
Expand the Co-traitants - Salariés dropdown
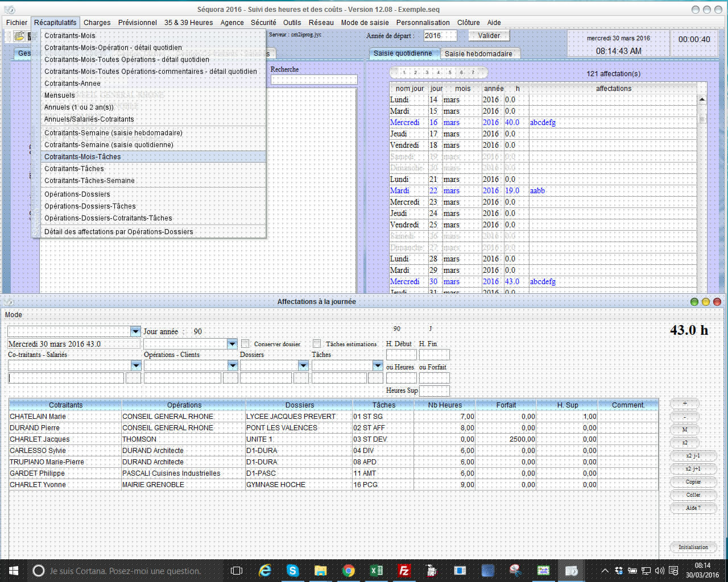coord(135,365)
